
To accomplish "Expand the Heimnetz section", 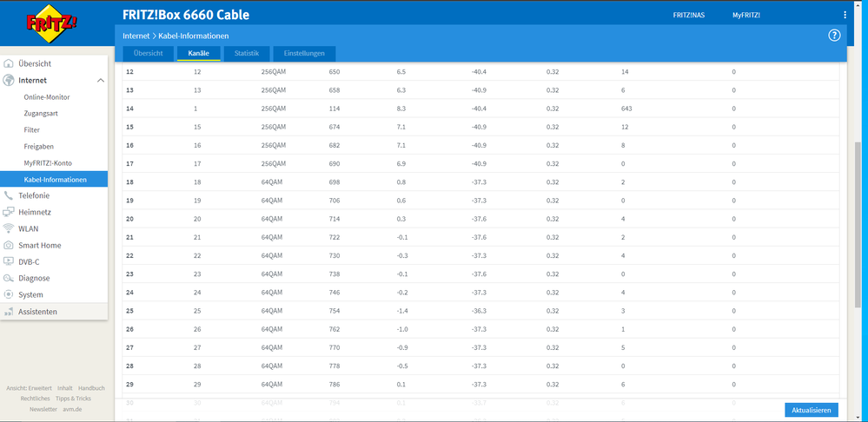I will (54, 212).
